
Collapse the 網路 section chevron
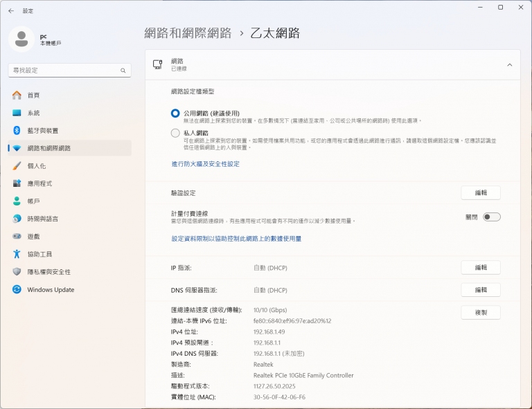509,65
